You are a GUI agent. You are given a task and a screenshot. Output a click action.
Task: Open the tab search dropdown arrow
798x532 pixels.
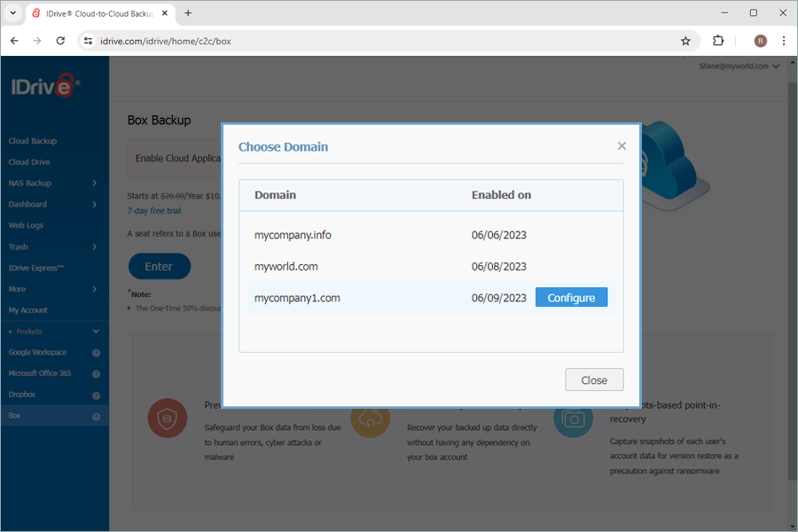pyautogui.click(x=12, y=13)
